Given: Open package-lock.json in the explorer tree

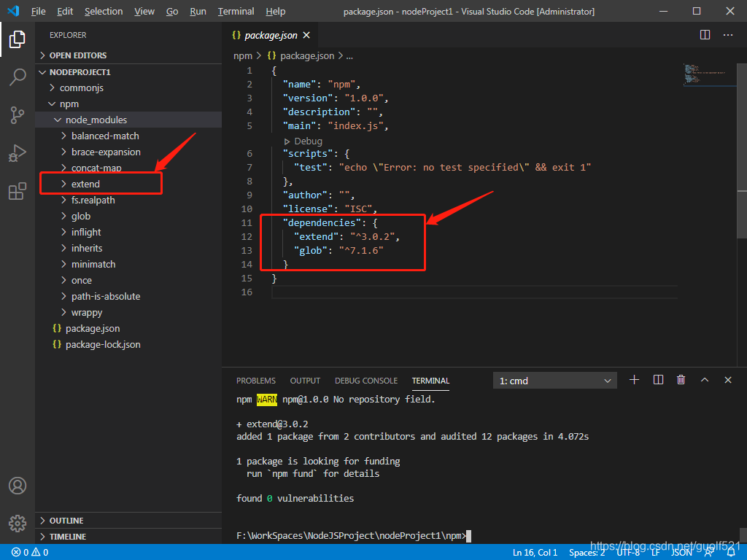Looking at the screenshot, I should (x=128, y=345).
